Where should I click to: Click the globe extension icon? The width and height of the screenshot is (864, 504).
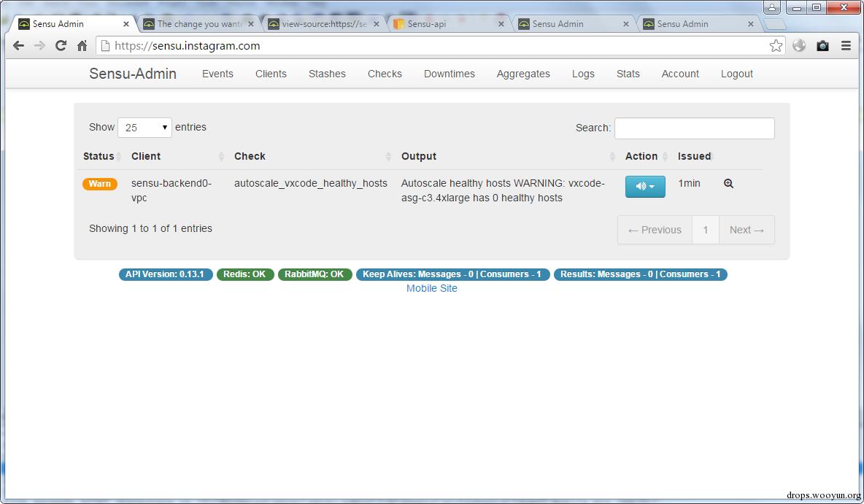point(799,46)
